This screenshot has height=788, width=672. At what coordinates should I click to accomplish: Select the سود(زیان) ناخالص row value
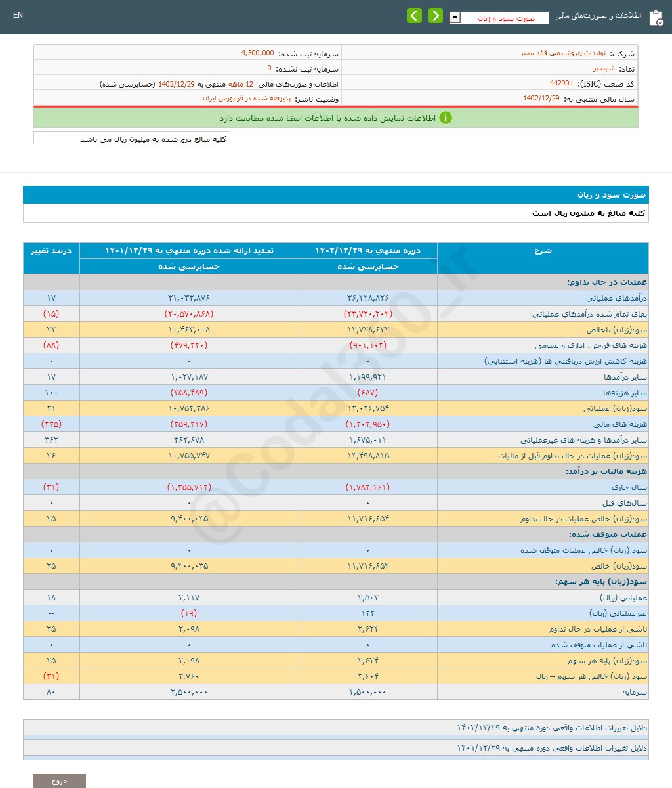tap(369, 329)
